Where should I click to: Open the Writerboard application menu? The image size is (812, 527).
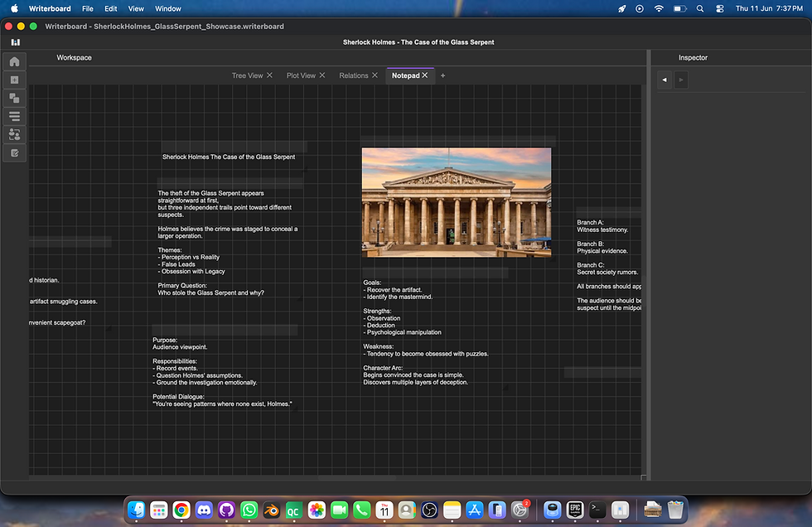pos(50,8)
